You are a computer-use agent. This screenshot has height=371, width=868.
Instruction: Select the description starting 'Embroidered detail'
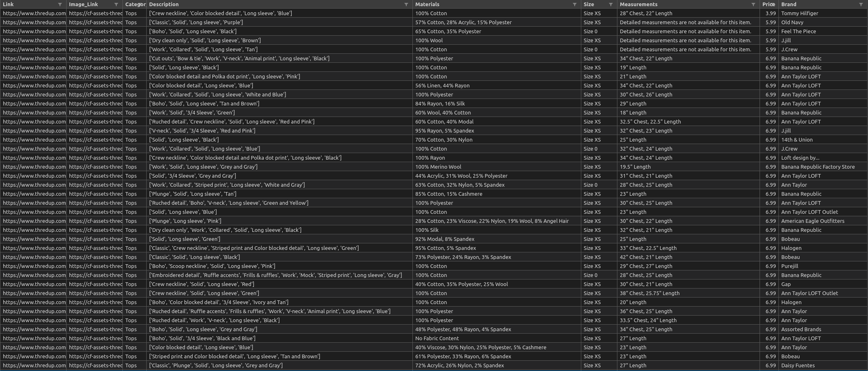click(279, 275)
